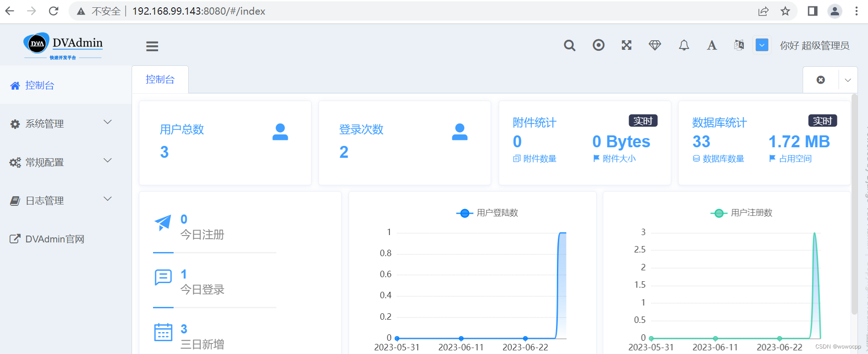Click the 2023-06-22 point on registration chart

click(x=779, y=338)
